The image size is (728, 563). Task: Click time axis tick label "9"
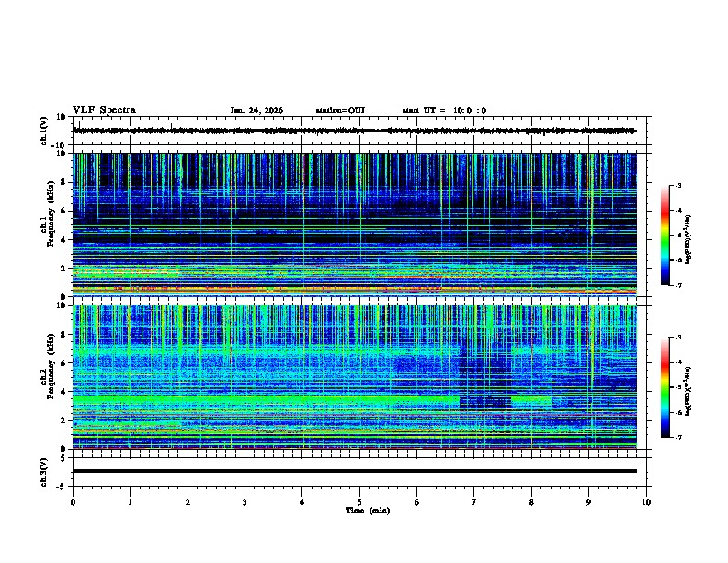point(588,502)
